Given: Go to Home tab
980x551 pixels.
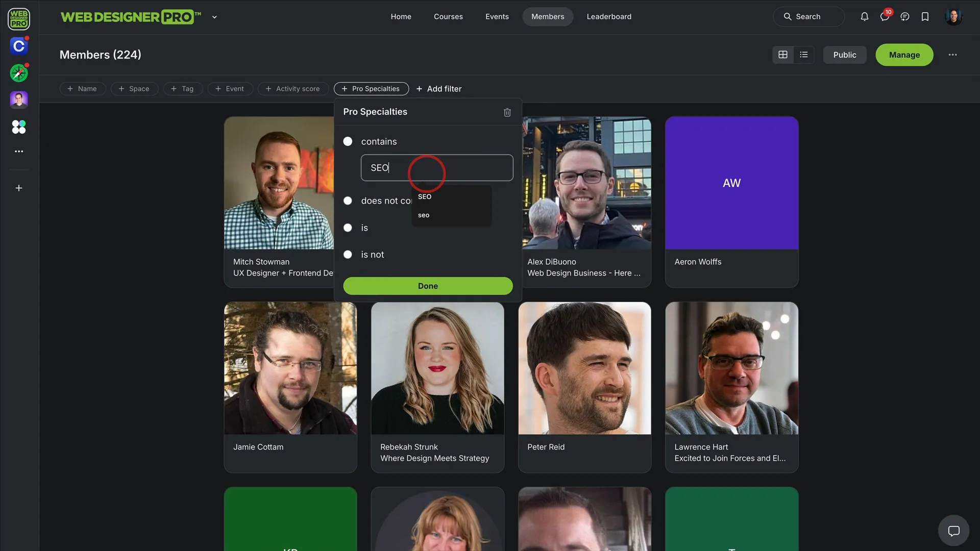Looking at the screenshot, I should [x=401, y=17].
